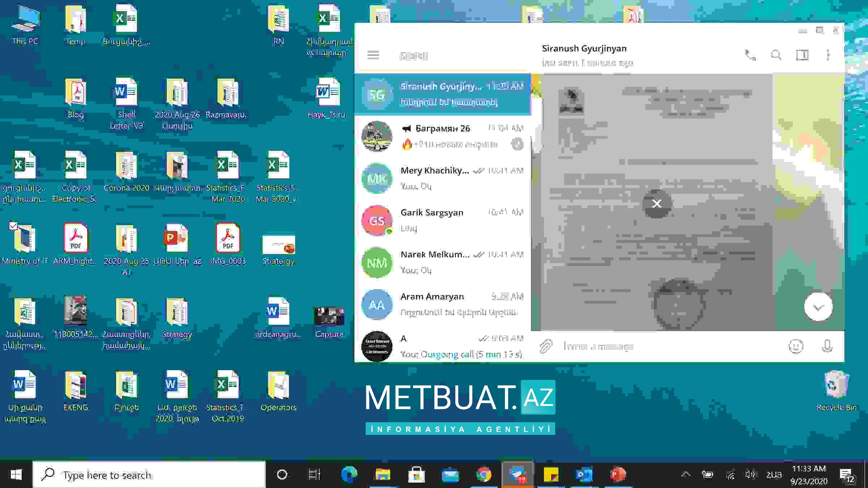This screenshot has width=868, height=488.
Task: Show hidden system tray icons
Action: pyautogui.click(x=686, y=475)
